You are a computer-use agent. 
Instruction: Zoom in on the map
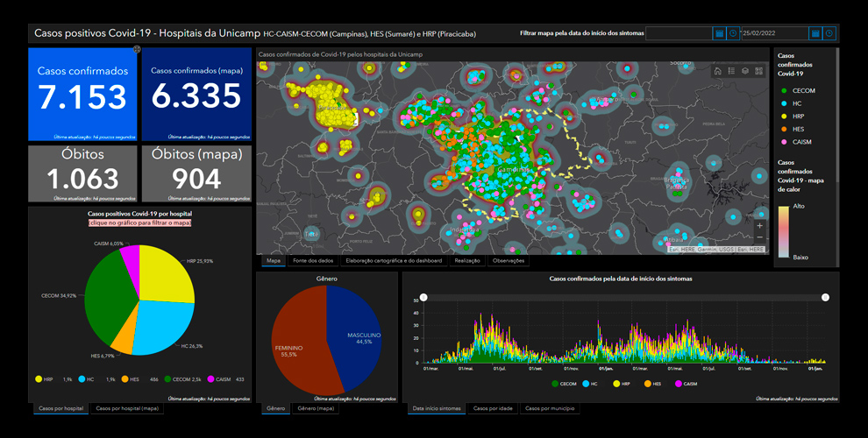(x=759, y=226)
